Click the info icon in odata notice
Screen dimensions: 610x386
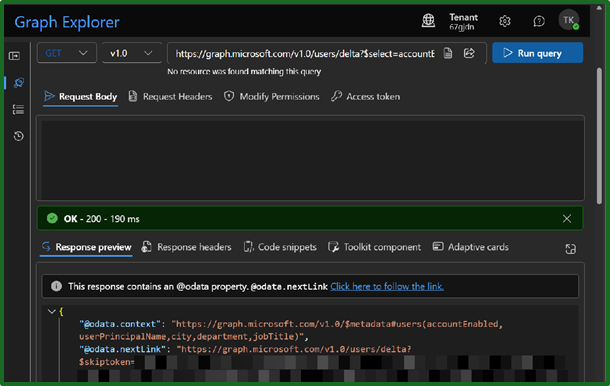click(56, 286)
